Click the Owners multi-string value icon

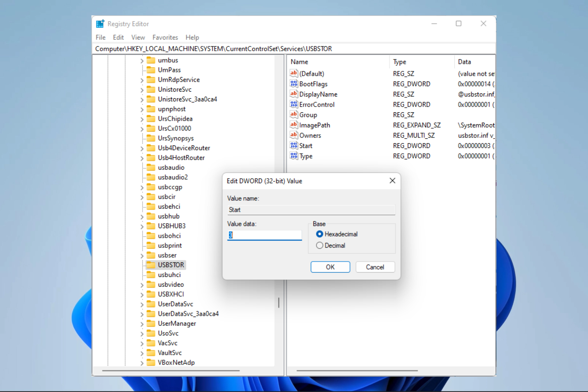294,135
